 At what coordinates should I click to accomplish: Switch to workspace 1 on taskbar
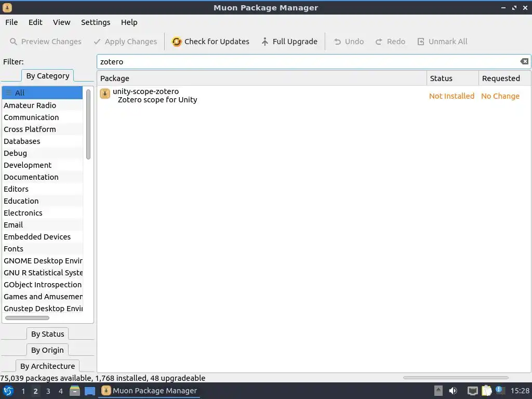pos(23,391)
